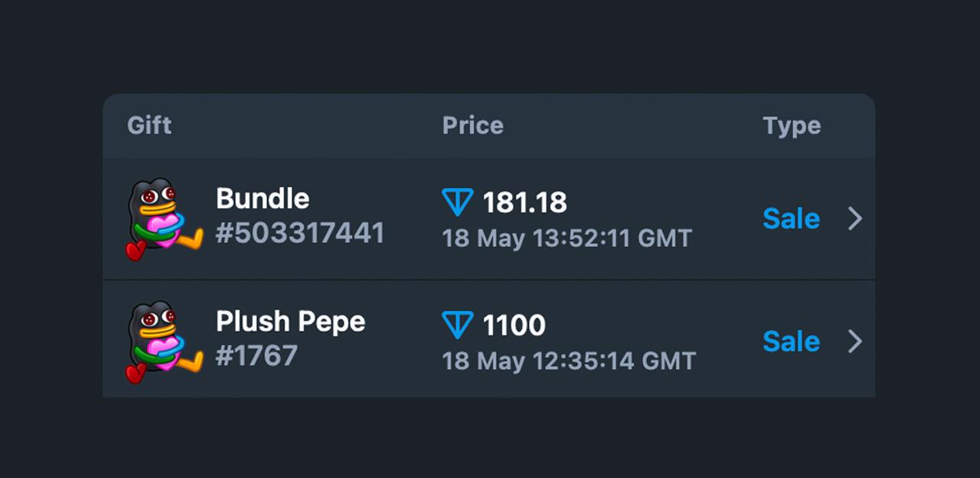
Task: Click the bundle number #503317441
Action: click(300, 234)
